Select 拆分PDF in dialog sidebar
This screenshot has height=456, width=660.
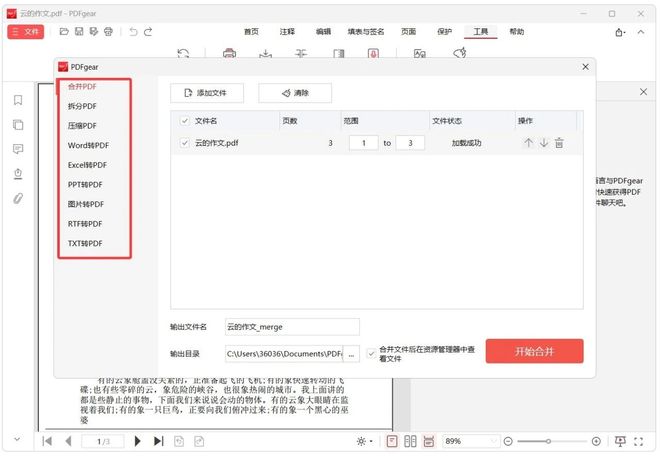82,106
